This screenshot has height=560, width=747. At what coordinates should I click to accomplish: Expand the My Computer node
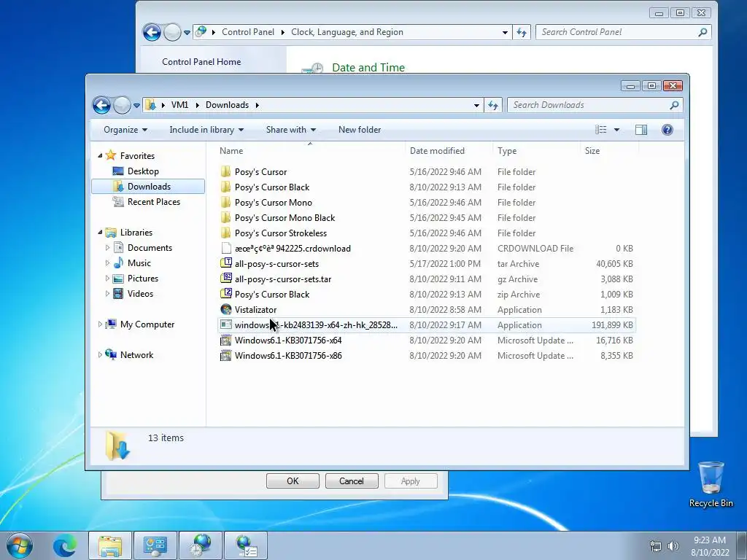(100, 324)
